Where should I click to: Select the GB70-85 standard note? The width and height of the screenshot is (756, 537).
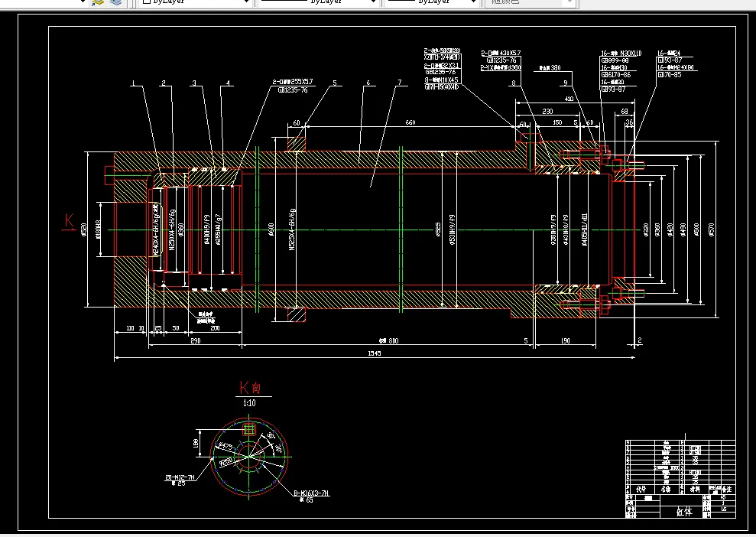point(670,75)
